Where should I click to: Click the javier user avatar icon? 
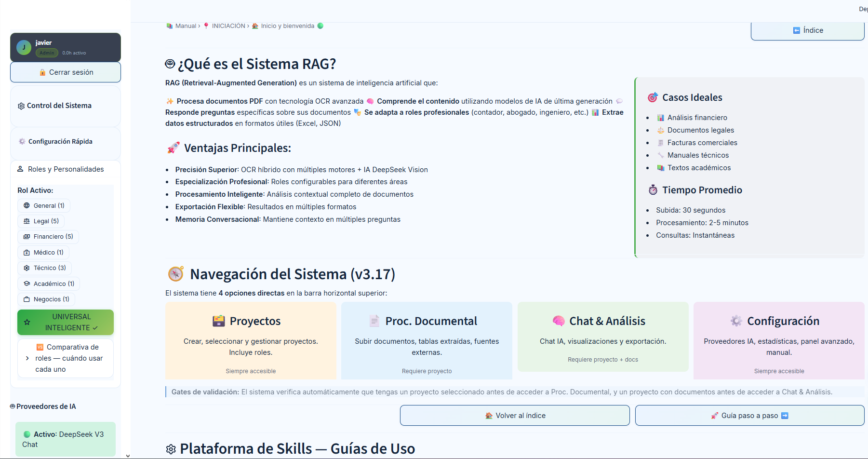click(24, 47)
